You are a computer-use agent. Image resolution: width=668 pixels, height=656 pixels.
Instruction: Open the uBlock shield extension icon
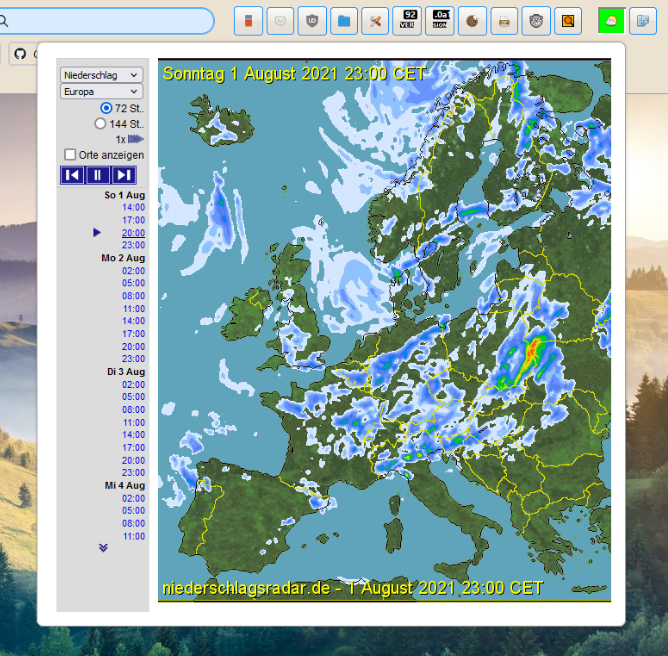(x=313, y=21)
